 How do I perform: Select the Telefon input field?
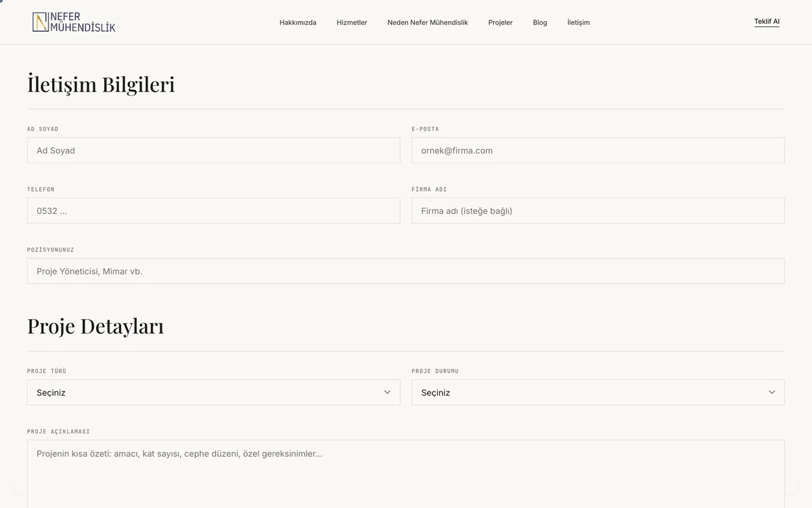click(214, 211)
